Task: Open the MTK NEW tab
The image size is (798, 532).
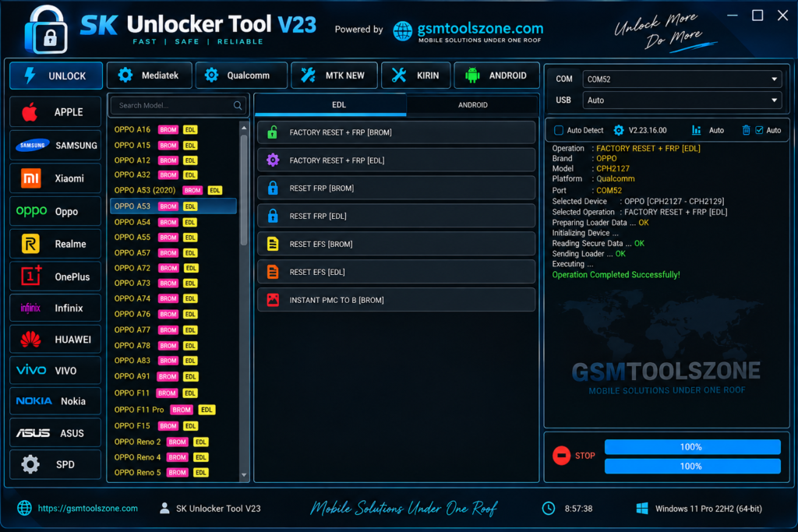Action: 334,76
